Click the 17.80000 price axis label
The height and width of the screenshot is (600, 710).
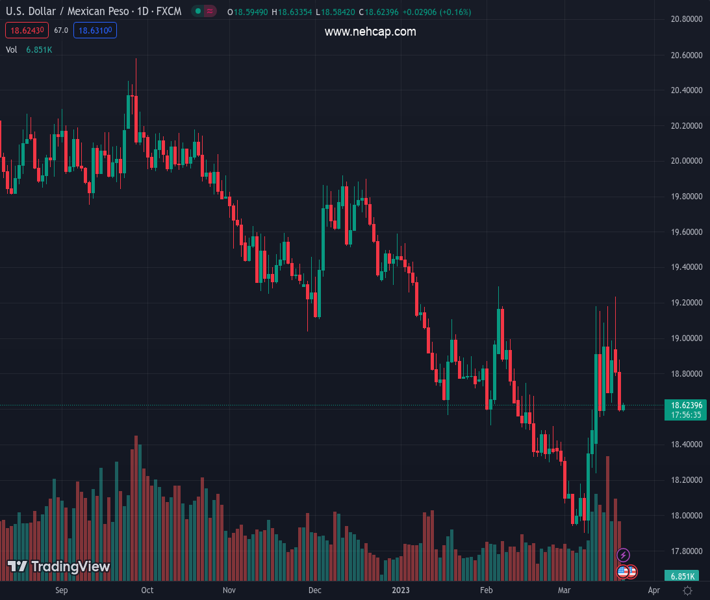click(686, 551)
